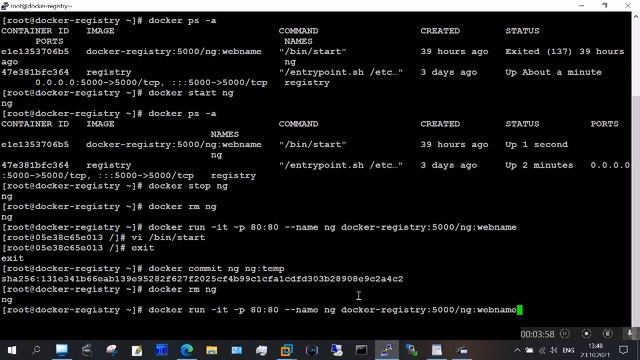640x360 pixels.
Task: Open the Windows Start menu
Action: pos(12,350)
